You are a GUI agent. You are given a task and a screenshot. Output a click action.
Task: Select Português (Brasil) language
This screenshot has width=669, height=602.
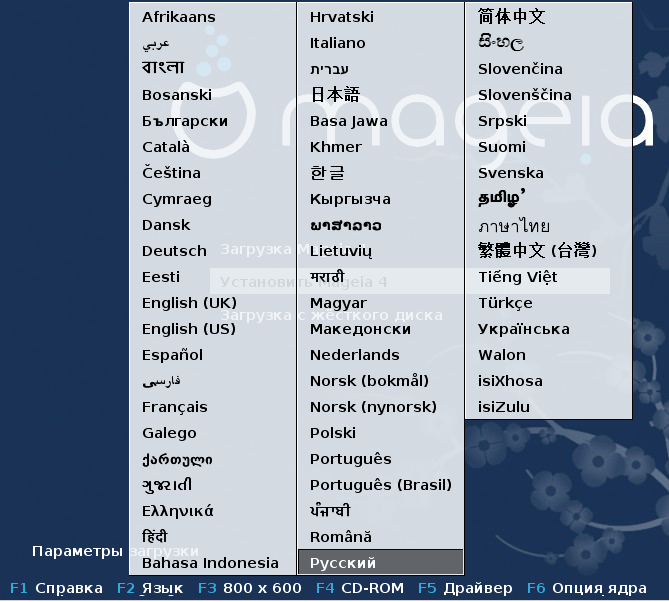coord(381,485)
